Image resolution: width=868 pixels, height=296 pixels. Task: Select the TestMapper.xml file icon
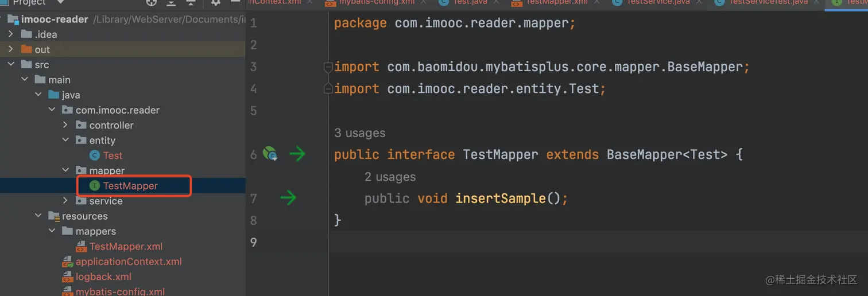point(82,247)
